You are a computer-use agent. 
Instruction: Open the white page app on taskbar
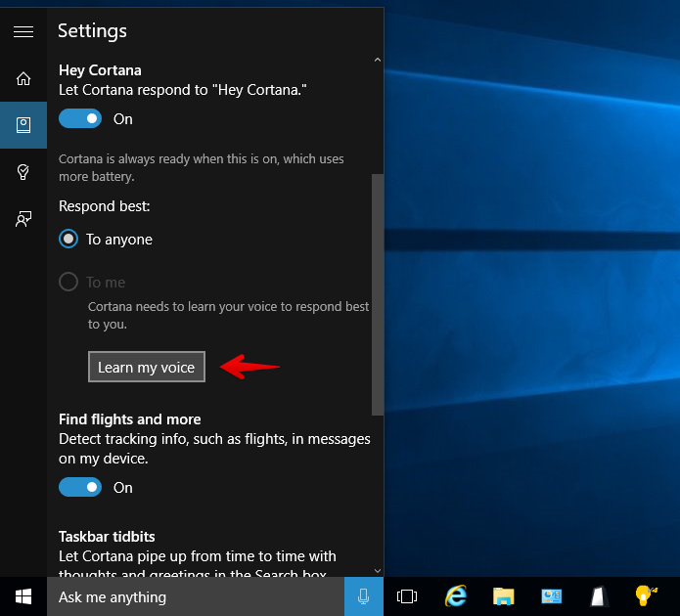[x=599, y=596]
